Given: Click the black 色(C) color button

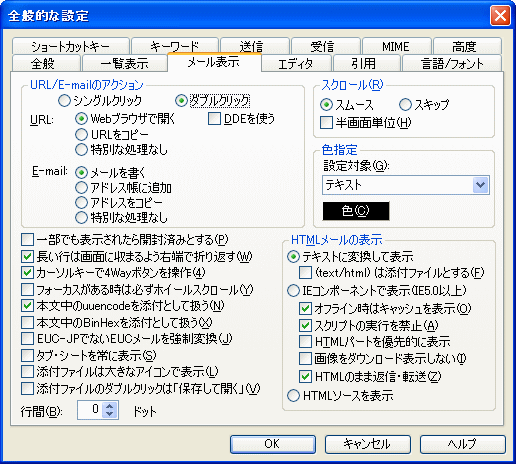Looking at the screenshot, I should (x=356, y=211).
